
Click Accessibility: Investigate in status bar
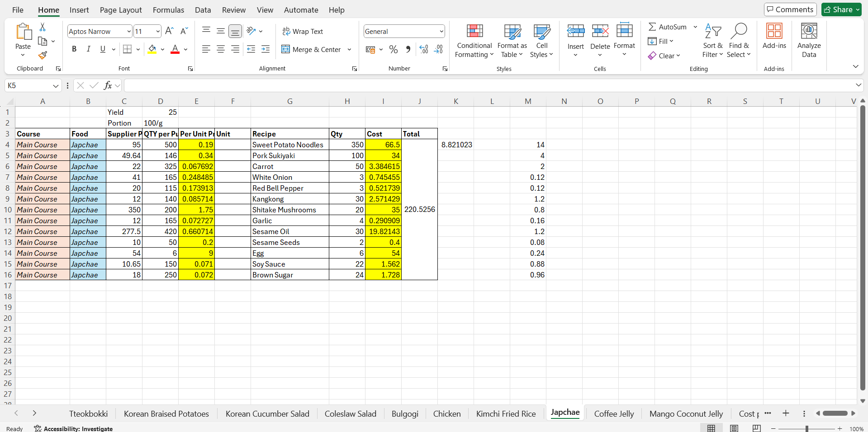point(73,428)
